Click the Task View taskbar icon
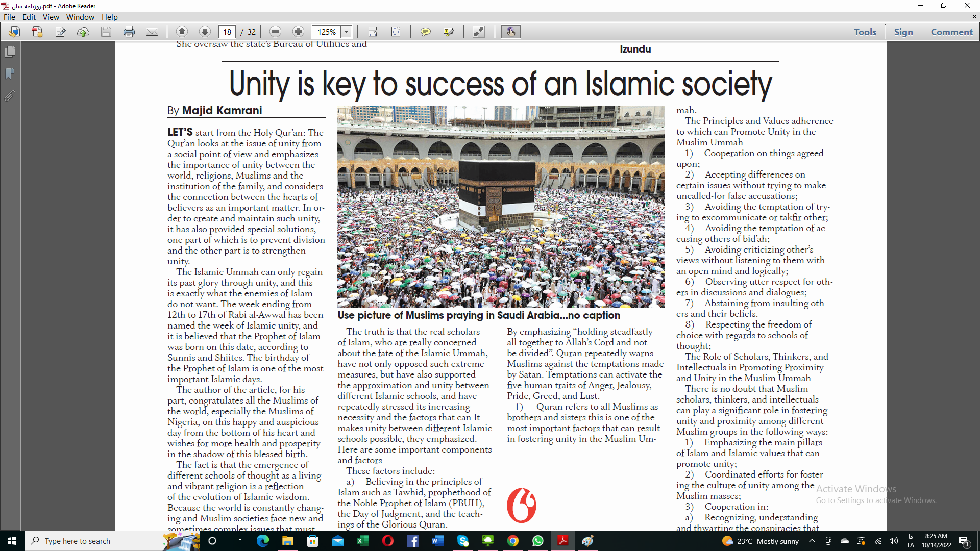This screenshot has width=980, height=551. point(237,541)
